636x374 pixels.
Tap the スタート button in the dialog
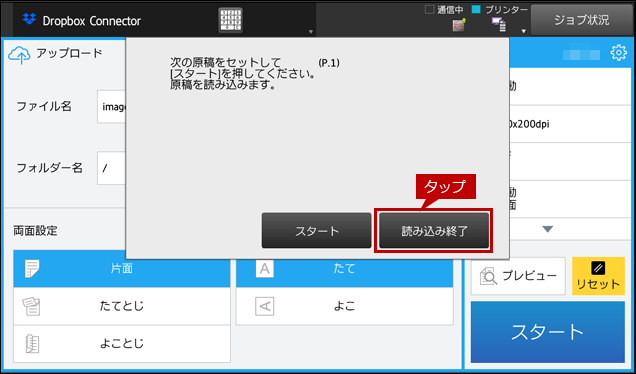click(x=316, y=230)
